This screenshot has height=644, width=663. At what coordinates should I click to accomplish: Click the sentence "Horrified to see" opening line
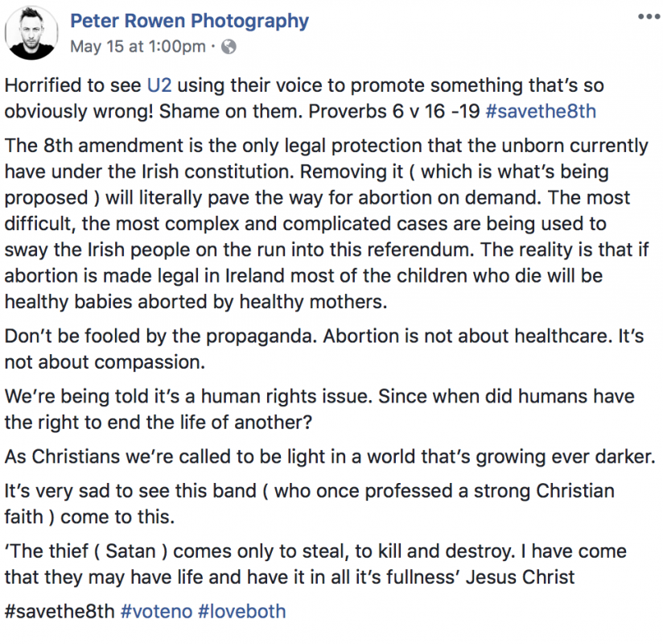click(72, 85)
